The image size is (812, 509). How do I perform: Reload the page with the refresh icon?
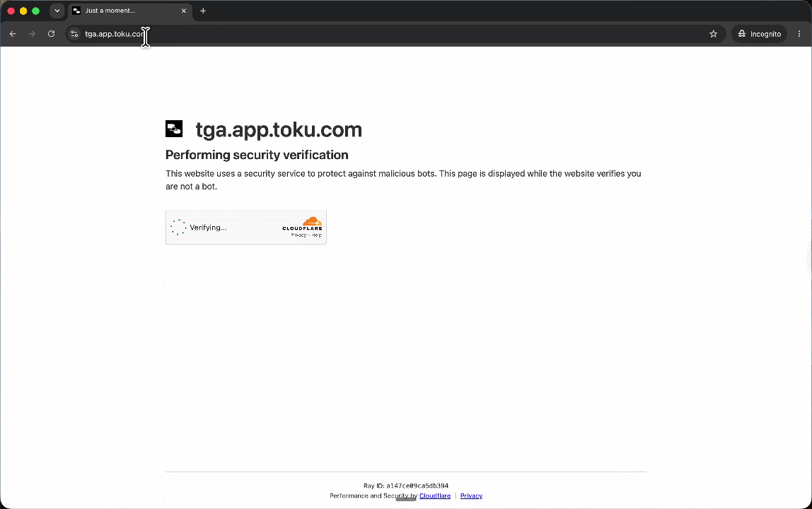click(51, 34)
